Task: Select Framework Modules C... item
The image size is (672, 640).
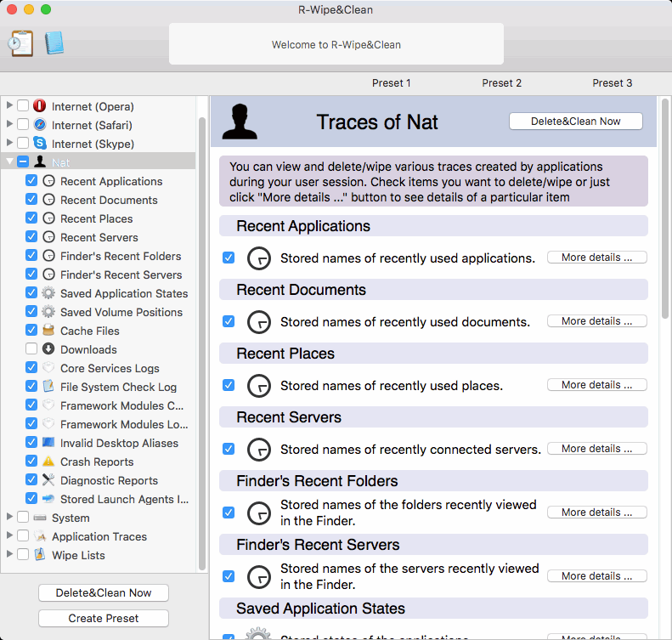Action: pyautogui.click(x=121, y=405)
